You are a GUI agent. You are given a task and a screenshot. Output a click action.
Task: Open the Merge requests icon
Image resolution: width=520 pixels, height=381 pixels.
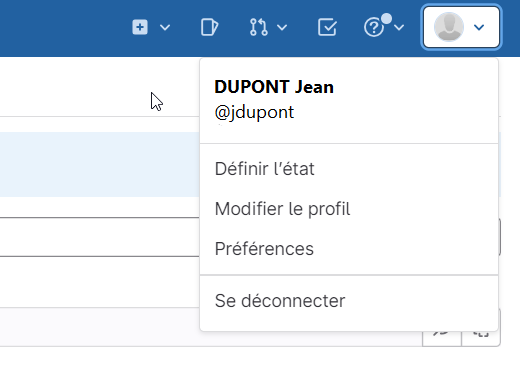click(x=259, y=27)
